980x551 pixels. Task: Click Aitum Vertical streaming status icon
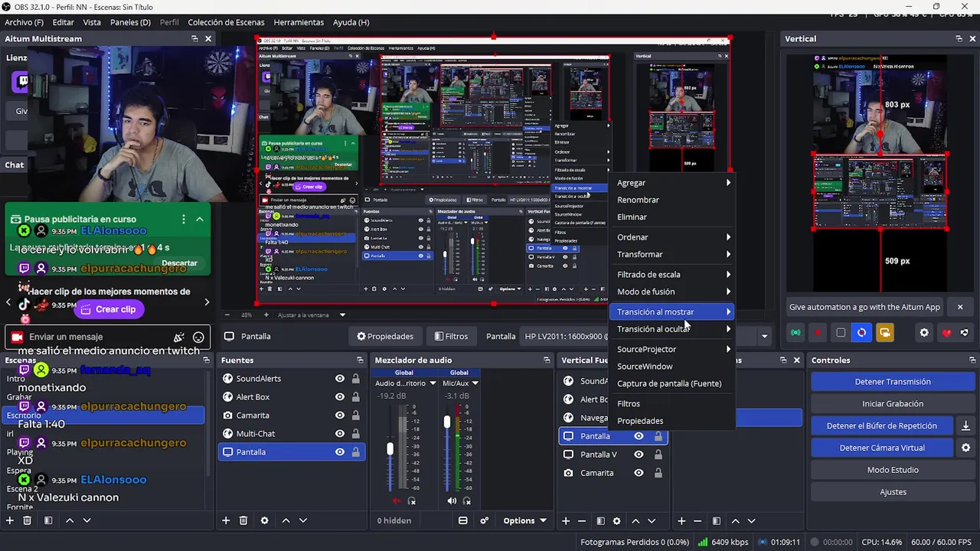795,333
